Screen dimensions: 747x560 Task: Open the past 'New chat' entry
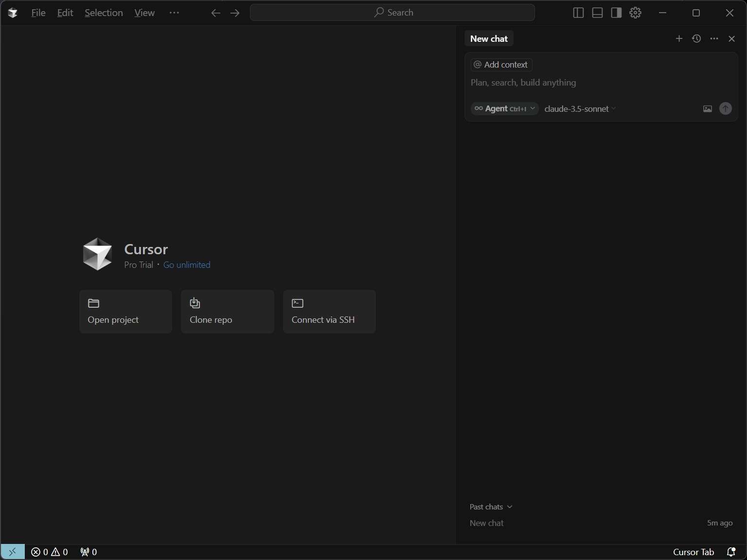601,523
